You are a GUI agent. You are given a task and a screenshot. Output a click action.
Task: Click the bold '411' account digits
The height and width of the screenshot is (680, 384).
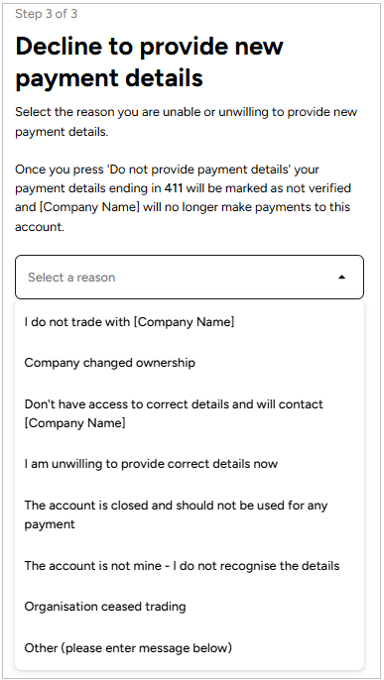click(174, 188)
